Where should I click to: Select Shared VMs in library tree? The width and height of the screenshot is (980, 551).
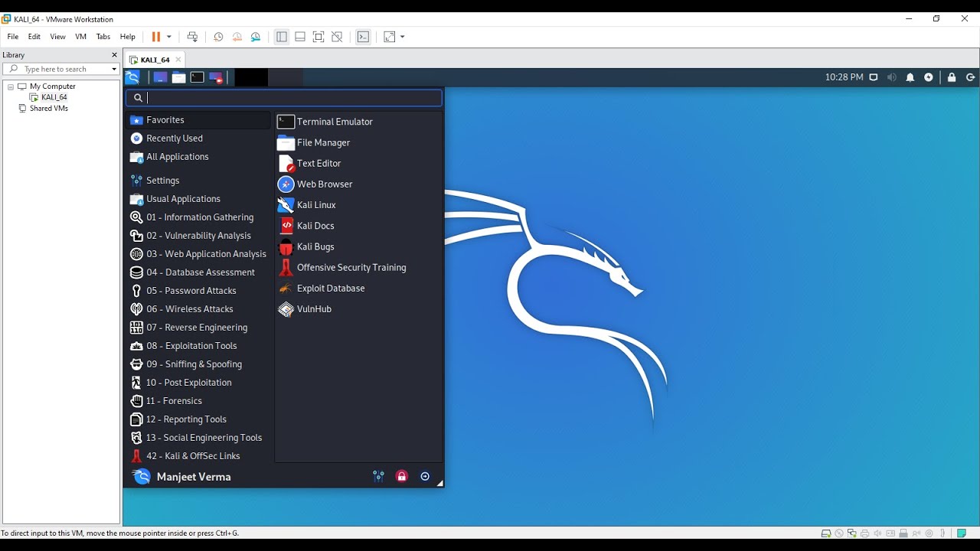point(49,109)
